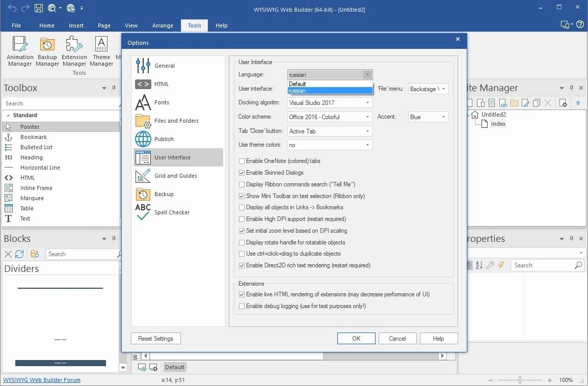Open WYSIWYG Web Builder Forum link
Screen dimensions: 588x386
42,379
